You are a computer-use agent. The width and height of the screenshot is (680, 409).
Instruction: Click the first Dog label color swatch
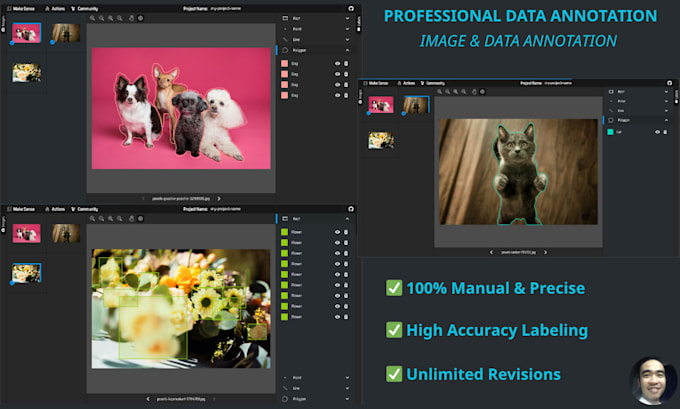[x=284, y=63]
